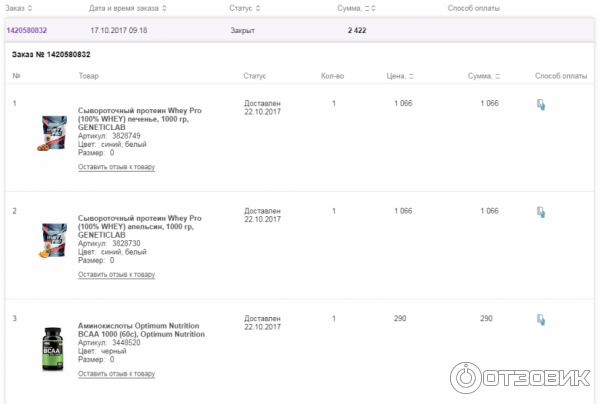Sort items by the Цена column arrow
The height and width of the screenshot is (404, 600).
[x=412, y=76]
